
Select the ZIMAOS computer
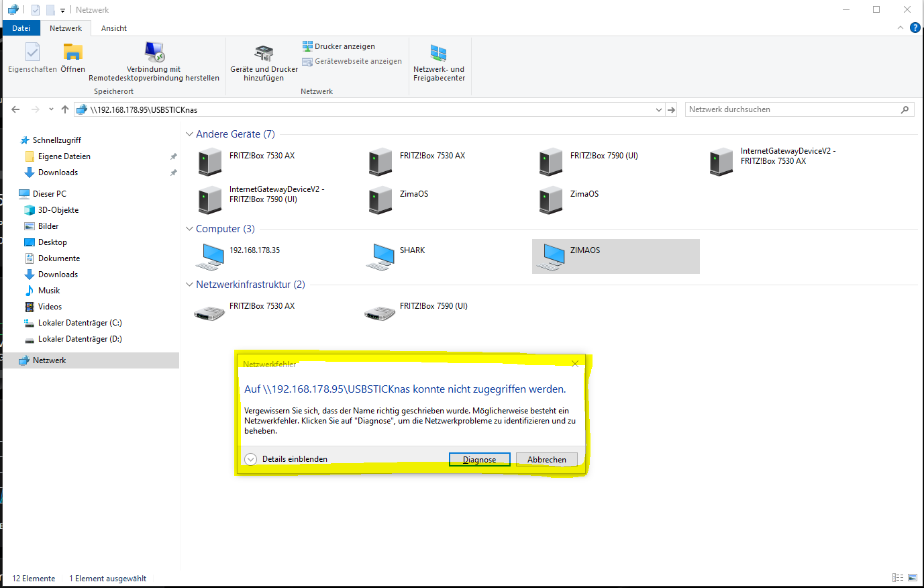pos(616,256)
